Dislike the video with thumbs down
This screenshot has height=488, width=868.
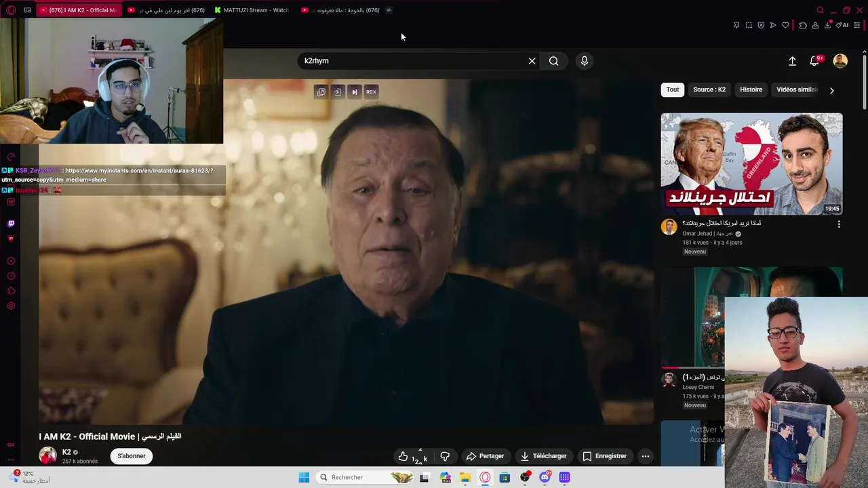click(x=445, y=456)
